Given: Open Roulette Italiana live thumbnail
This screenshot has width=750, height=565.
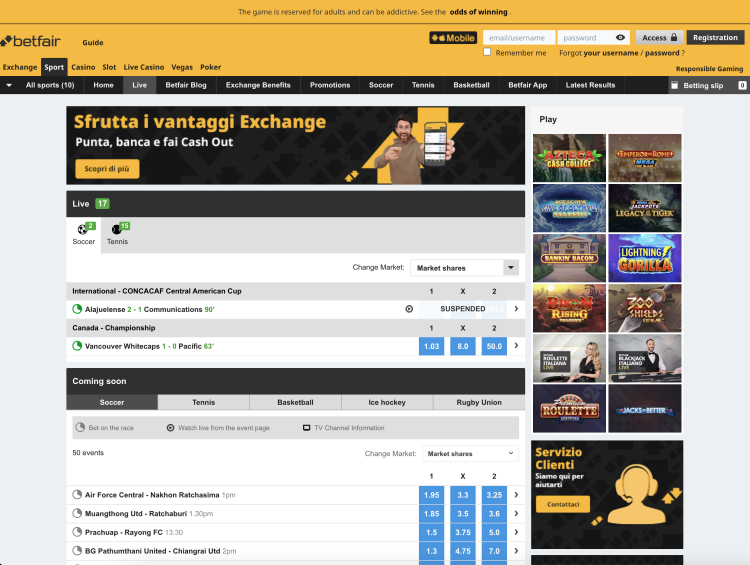Looking at the screenshot, I should (x=569, y=358).
